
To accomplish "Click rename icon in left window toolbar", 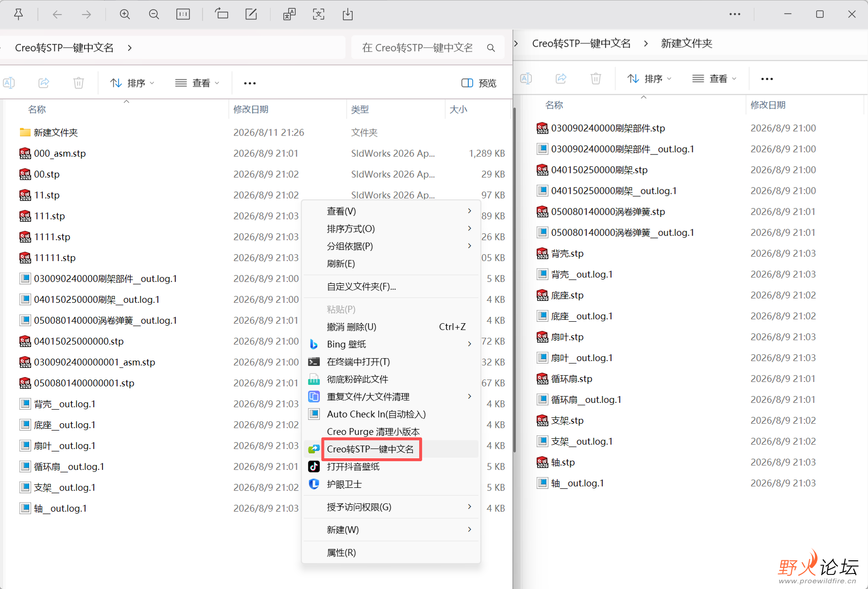I will (x=9, y=83).
